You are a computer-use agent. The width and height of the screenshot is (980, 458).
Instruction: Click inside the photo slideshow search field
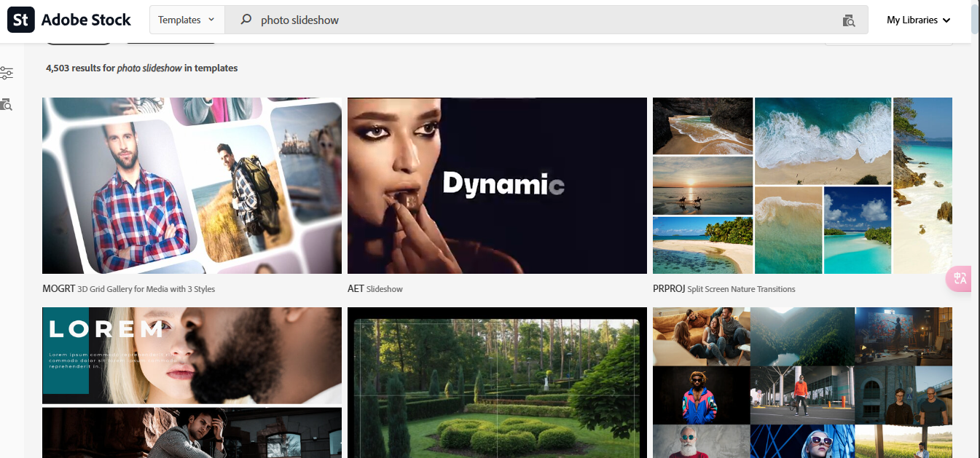point(437,20)
